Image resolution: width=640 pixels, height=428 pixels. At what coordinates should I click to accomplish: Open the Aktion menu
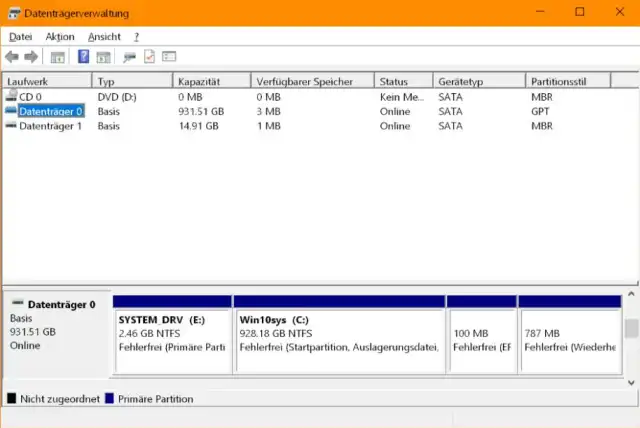[x=60, y=36]
